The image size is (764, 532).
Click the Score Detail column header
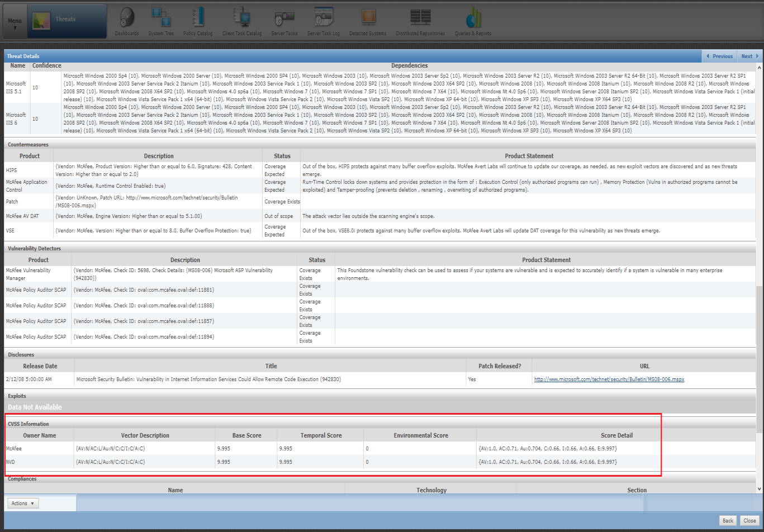(x=616, y=435)
